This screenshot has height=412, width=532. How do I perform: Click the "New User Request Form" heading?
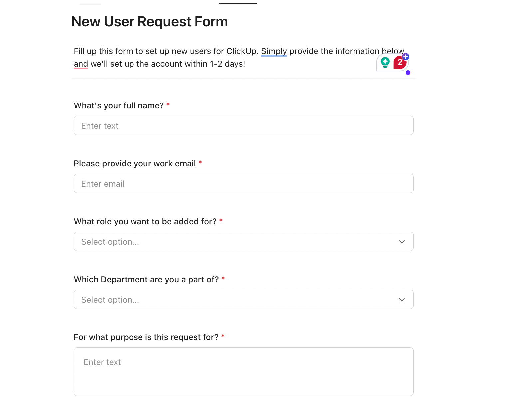pos(149,21)
